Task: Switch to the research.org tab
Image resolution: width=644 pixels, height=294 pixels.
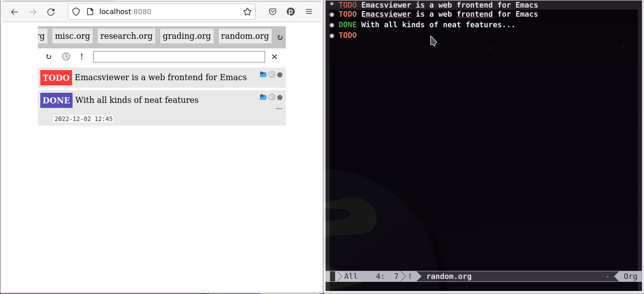Action: (126, 36)
